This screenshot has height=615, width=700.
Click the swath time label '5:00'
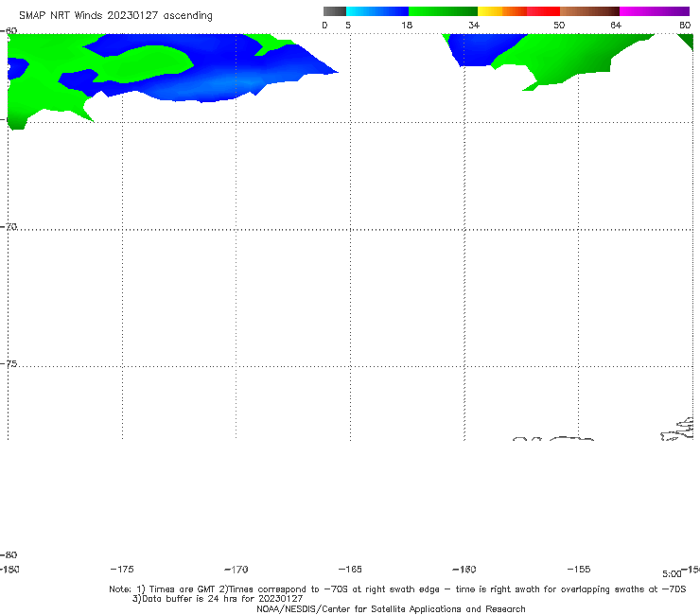672,574
